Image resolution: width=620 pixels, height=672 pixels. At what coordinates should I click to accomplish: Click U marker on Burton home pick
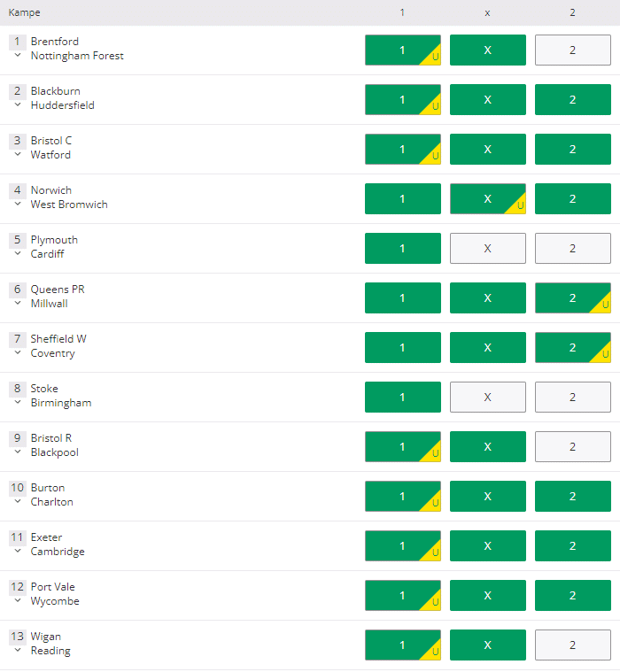(x=432, y=502)
